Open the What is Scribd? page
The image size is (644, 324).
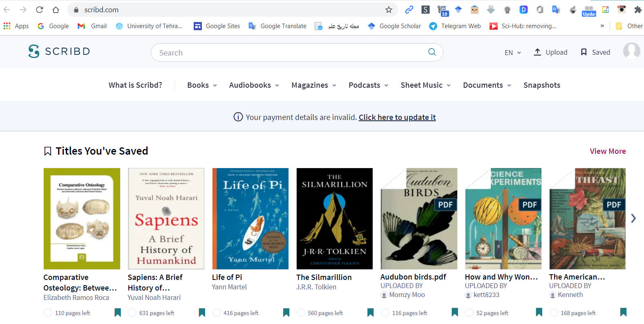(x=135, y=85)
